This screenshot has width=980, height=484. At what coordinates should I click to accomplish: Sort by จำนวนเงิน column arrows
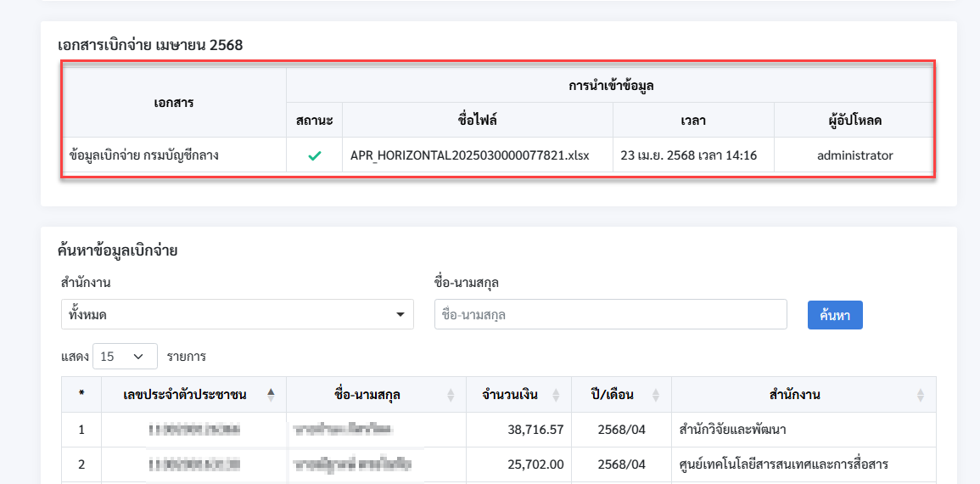click(557, 395)
